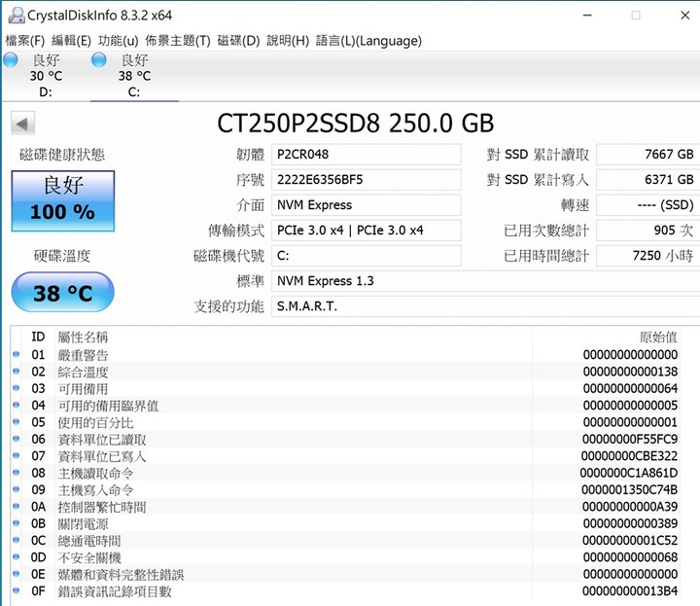The width and height of the screenshot is (700, 606).
Task: Click the CrystalDiskInfo app icon in title bar
Action: click(17, 16)
